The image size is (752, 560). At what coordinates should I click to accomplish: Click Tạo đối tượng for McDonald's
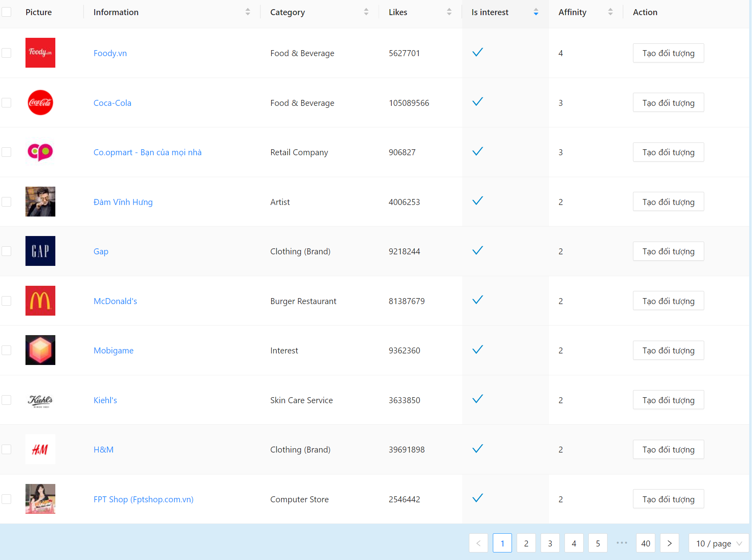click(668, 301)
